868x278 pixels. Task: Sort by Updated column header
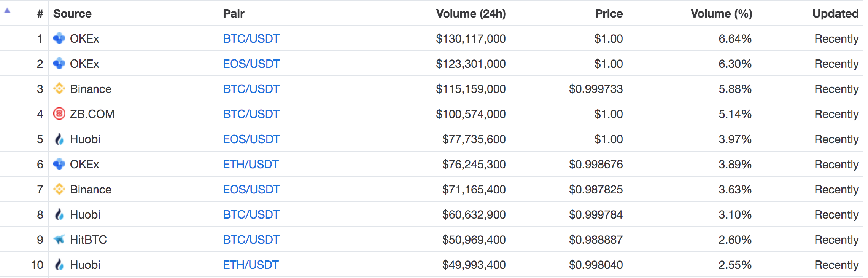click(x=836, y=14)
